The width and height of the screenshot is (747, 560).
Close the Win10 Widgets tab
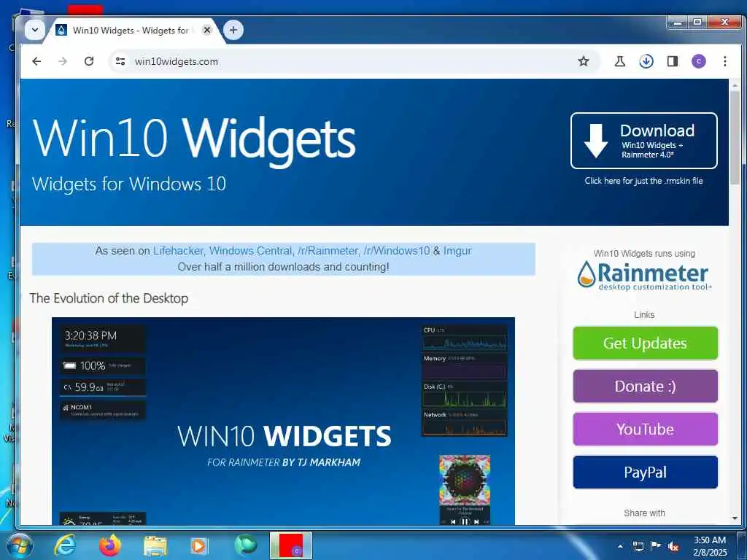coord(206,30)
